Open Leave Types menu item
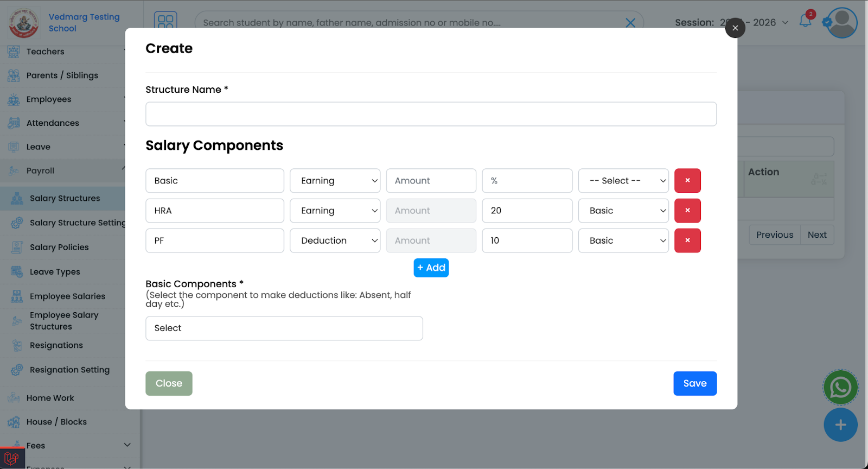This screenshot has width=868, height=469. coord(55,272)
